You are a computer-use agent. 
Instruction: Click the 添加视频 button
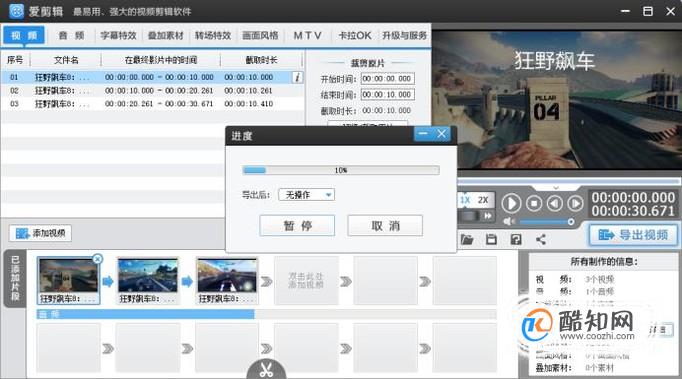click(x=40, y=233)
